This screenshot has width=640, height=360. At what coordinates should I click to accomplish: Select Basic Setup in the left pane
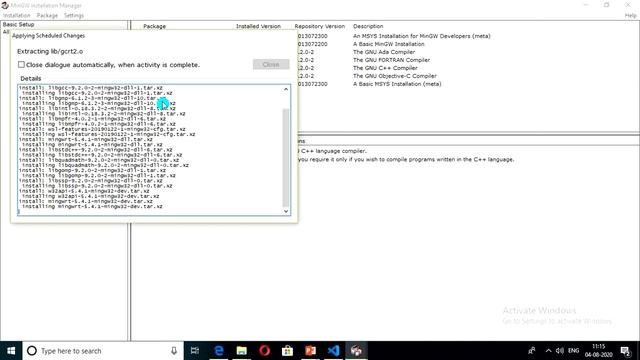pos(18,24)
